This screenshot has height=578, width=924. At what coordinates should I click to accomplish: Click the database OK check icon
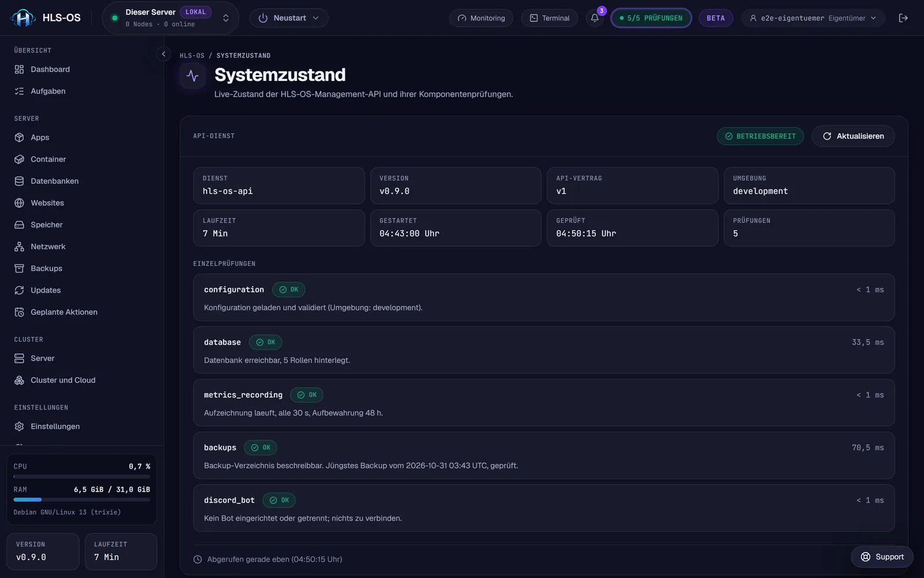(260, 342)
